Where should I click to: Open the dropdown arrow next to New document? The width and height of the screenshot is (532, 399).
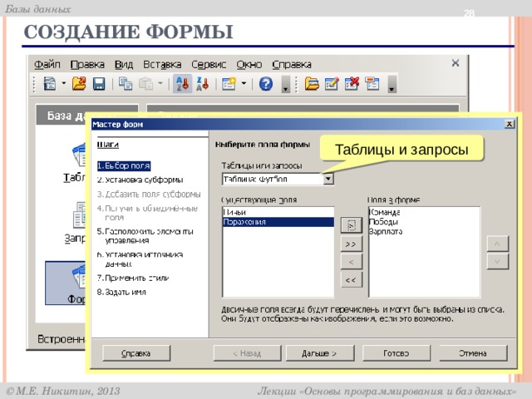tap(63, 83)
